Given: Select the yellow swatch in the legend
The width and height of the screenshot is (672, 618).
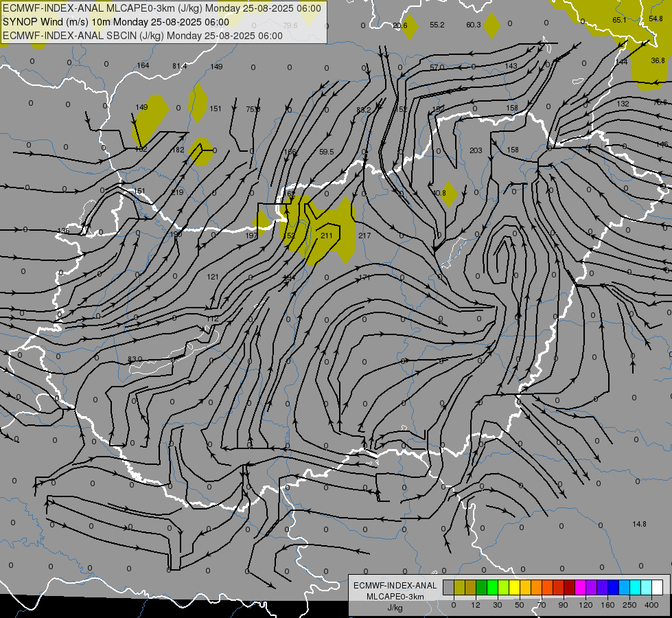Looking at the screenshot, I should [514, 588].
